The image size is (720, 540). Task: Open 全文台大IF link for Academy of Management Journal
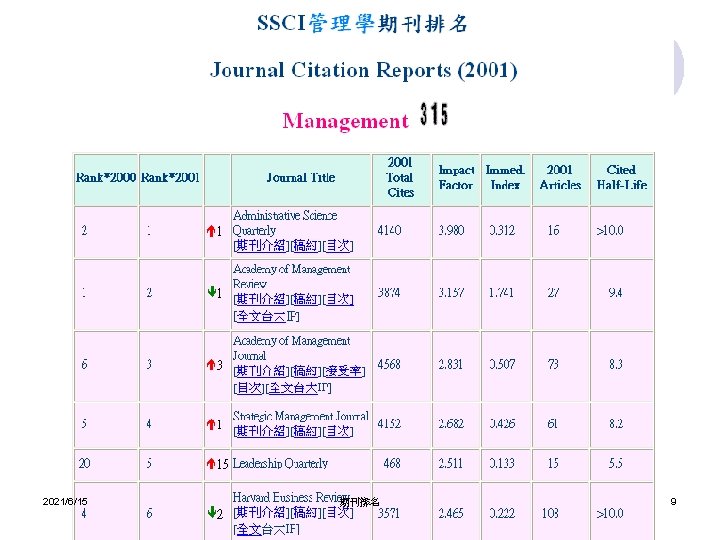[298, 388]
